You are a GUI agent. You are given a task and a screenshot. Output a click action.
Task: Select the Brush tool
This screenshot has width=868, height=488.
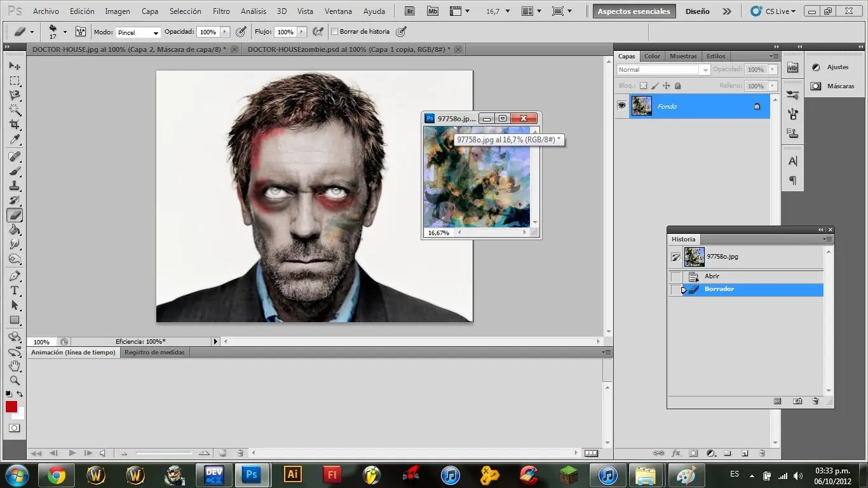14,171
